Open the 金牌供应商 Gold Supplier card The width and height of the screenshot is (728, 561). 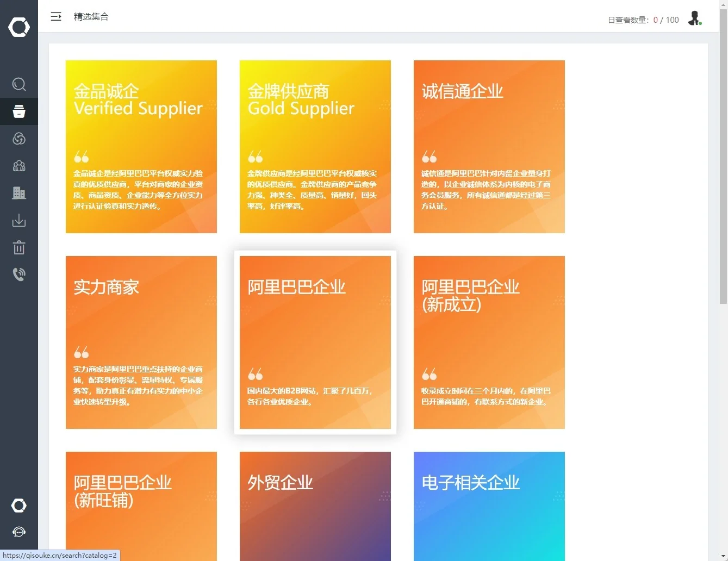pyautogui.click(x=315, y=147)
